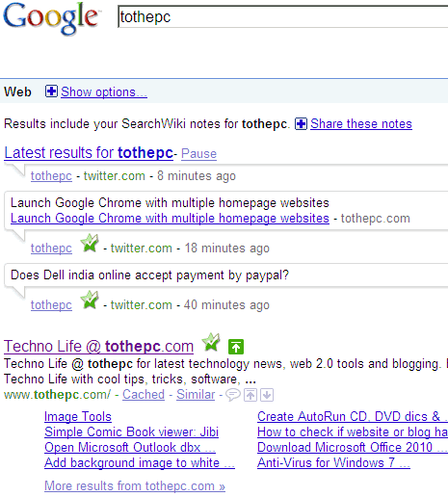Click the gray remove down-arrow icon

pyautogui.click(x=267, y=395)
